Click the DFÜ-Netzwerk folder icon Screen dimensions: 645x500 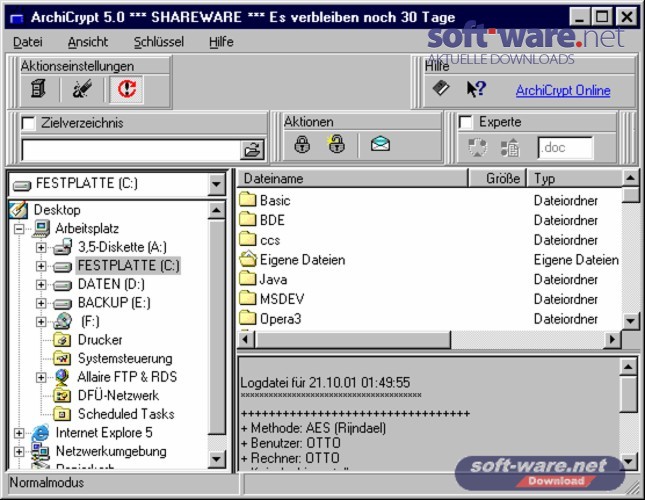(x=62, y=396)
